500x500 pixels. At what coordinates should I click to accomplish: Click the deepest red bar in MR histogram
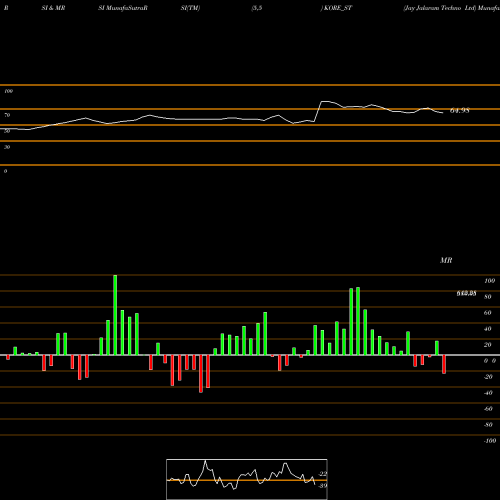tap(201, 374)
